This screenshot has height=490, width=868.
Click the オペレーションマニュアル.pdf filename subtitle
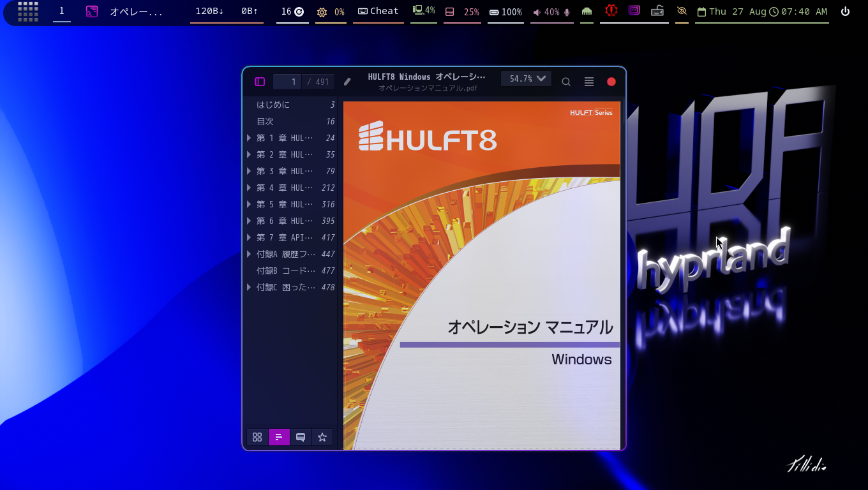tap(428, 88)
